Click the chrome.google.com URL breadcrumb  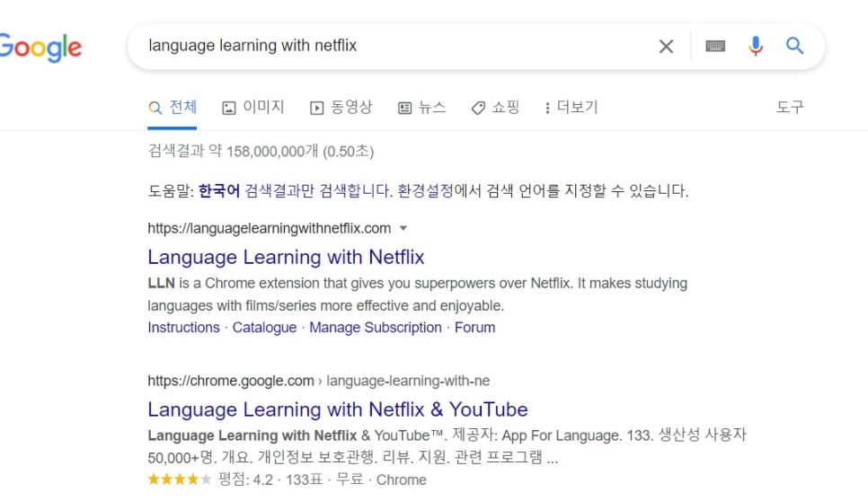click(318, 381)
